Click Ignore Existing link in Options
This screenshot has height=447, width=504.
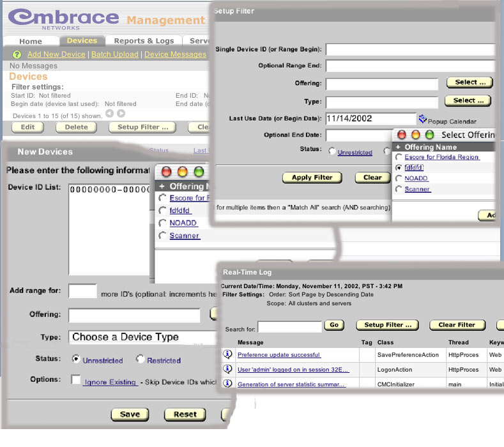(x=110, y=382)
